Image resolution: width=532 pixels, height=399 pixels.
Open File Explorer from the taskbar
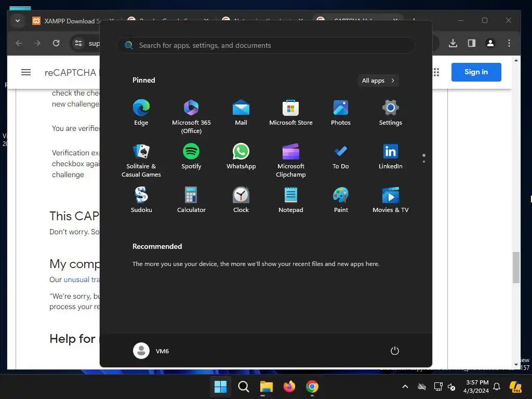pos(267,387)
